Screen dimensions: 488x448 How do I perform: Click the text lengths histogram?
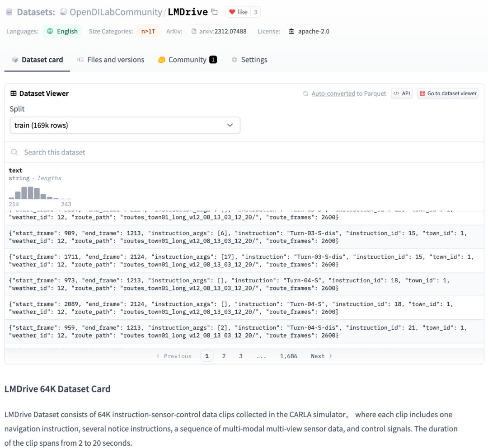coord(40,192)
